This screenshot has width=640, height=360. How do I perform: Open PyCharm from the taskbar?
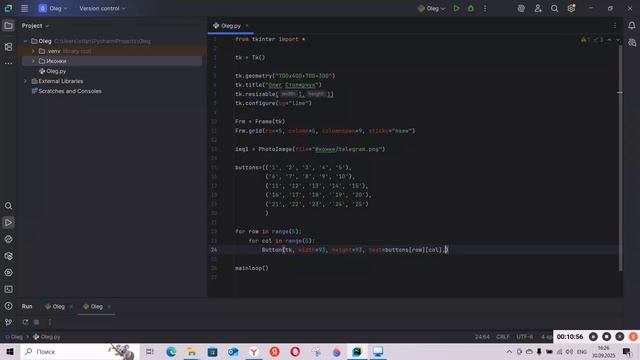[x=357, y=351]
